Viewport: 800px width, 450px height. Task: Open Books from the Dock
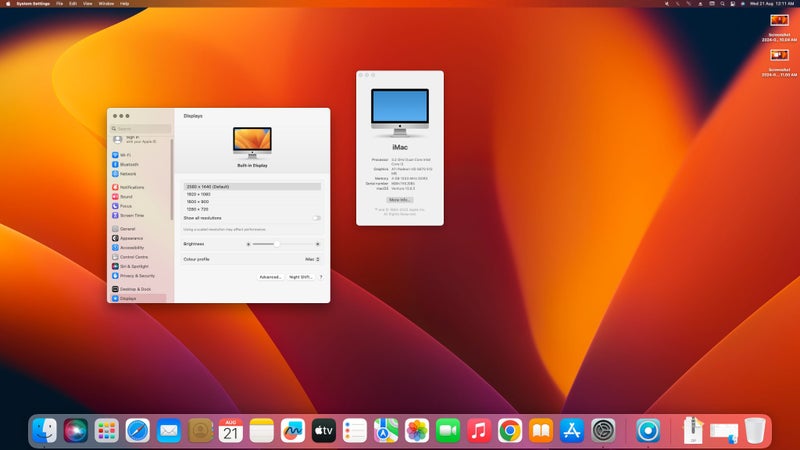pos(541,431)
